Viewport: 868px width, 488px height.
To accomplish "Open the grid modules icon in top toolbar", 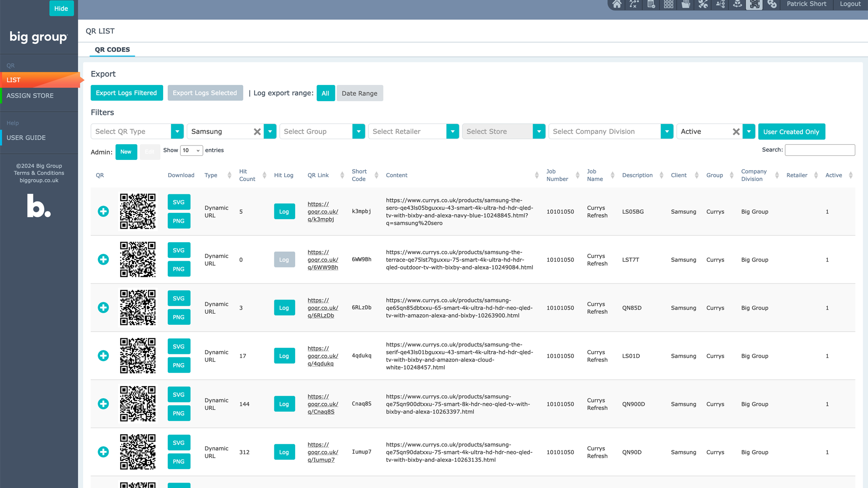I will tap(669, 5).
